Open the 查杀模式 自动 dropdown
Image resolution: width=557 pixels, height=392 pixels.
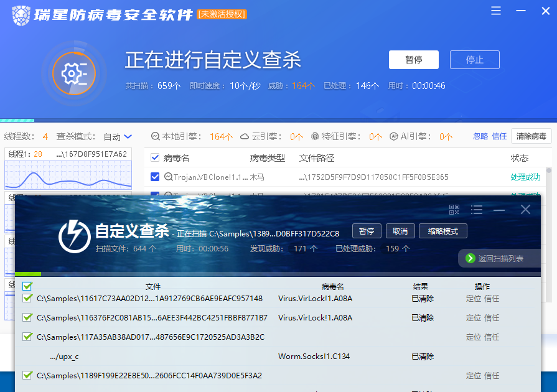(x=118, y=137)
